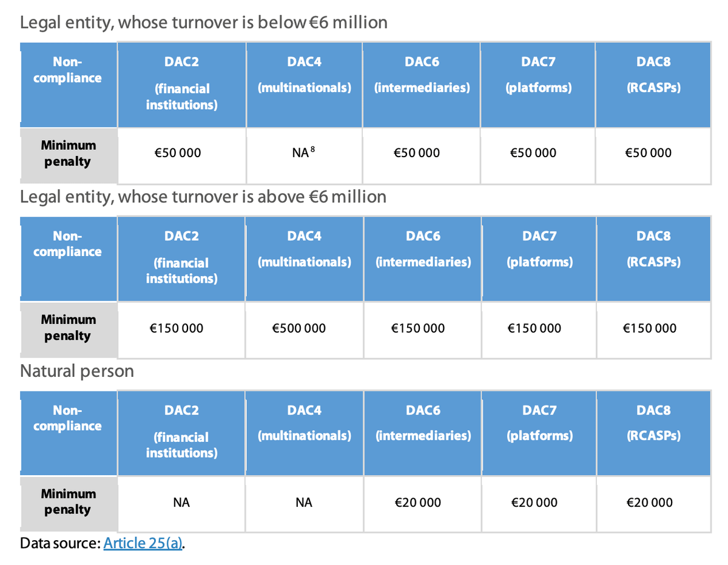Click the 'Data source:' label text
728x565 pixels.
click(x=60, y=543)
